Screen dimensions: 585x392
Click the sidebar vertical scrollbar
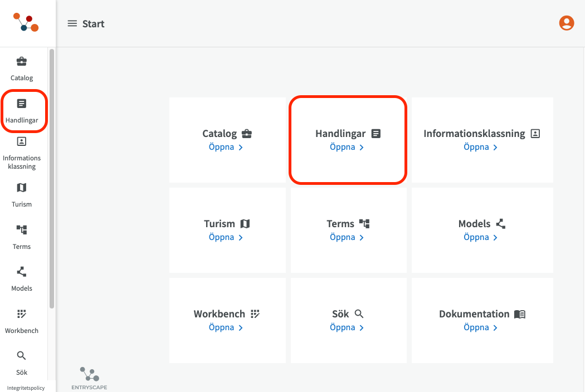(x=52, y=178)
